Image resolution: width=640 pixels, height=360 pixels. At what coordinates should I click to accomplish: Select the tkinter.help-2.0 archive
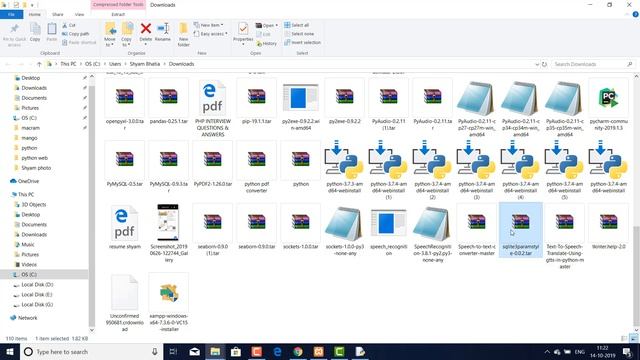(608, 227)
